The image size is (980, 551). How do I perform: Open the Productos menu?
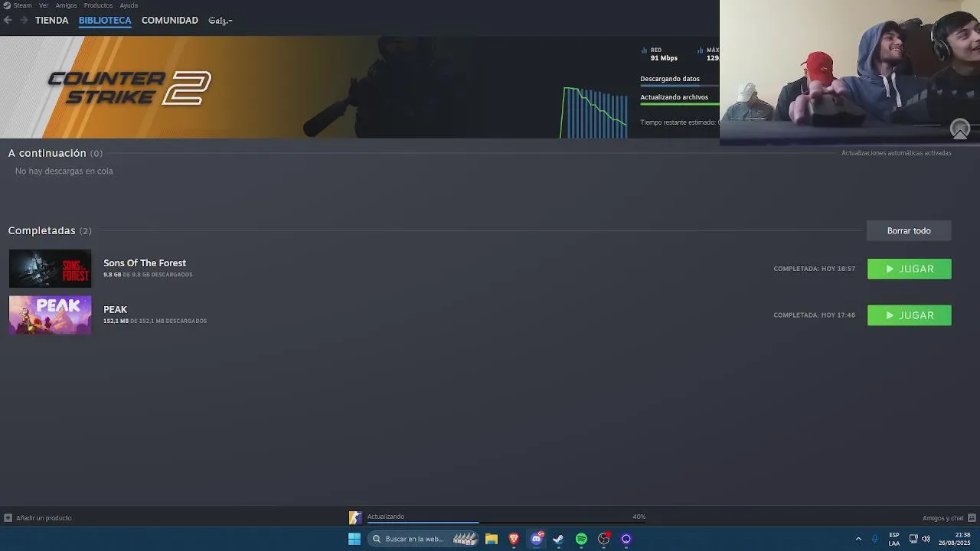coord(98,5)
